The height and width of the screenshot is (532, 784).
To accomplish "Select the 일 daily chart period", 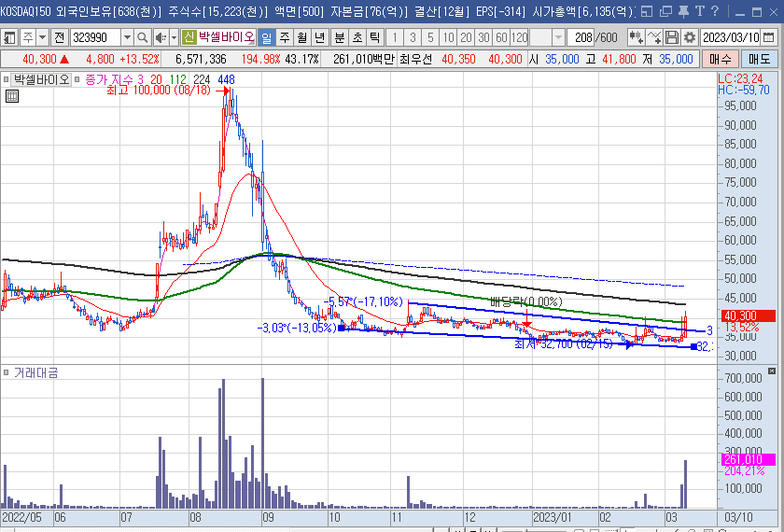I will tap(267, 37).
